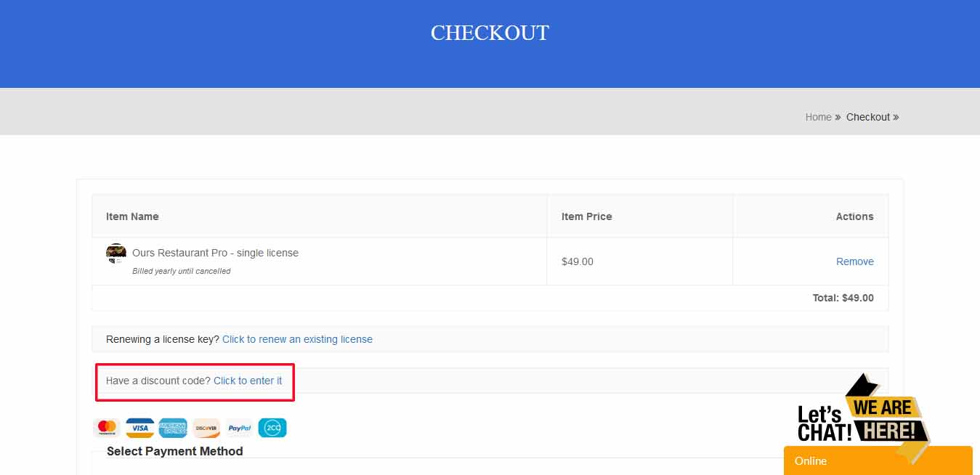
Task: Click the Checkout breadcrumb item
Action: click(867, 117)
